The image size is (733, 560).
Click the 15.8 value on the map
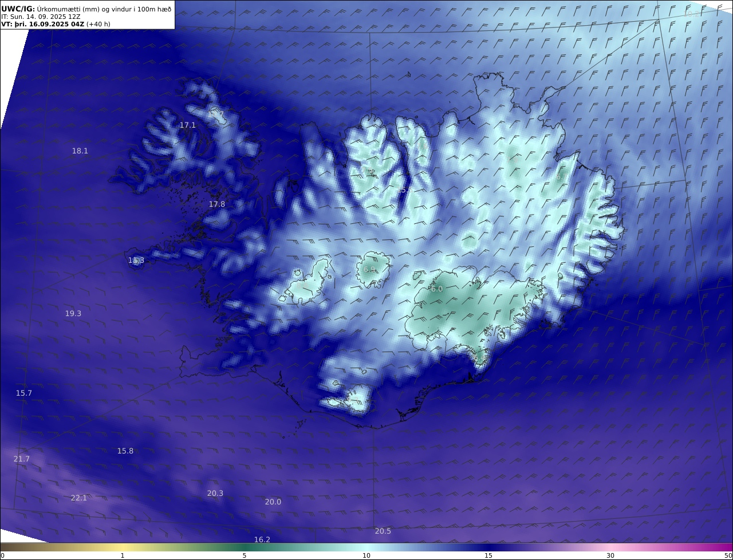[x=125, y=451]
